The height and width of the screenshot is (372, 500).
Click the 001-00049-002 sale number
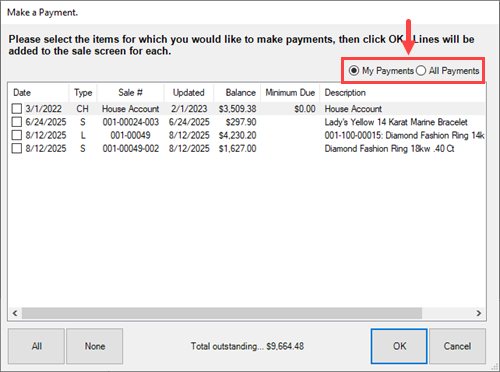[131, 149]
